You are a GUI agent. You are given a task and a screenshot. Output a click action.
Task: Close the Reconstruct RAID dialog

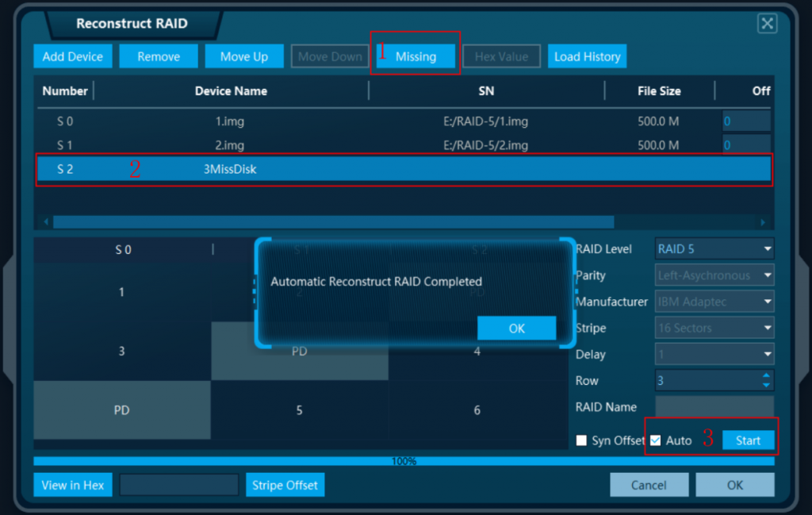(x=767, y=23)
